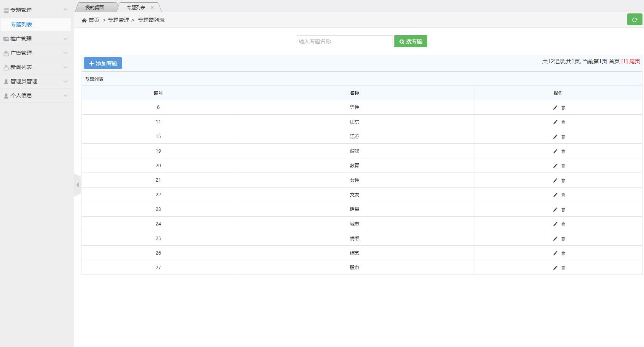Viewport: 644px width, 347px height.
Task: Delete the 江苏 topic row
Action: [563, 137]
